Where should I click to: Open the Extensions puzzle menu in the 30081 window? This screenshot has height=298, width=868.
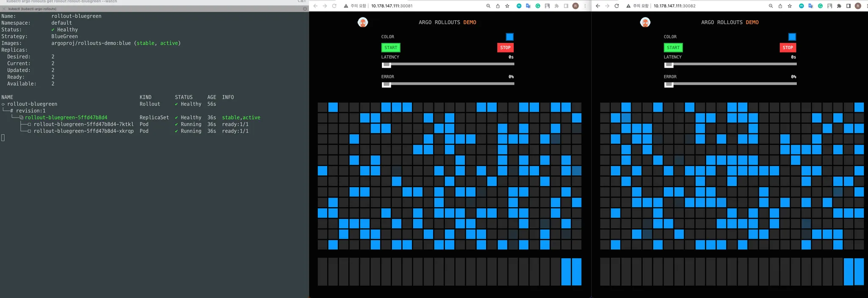coord(556,6)
